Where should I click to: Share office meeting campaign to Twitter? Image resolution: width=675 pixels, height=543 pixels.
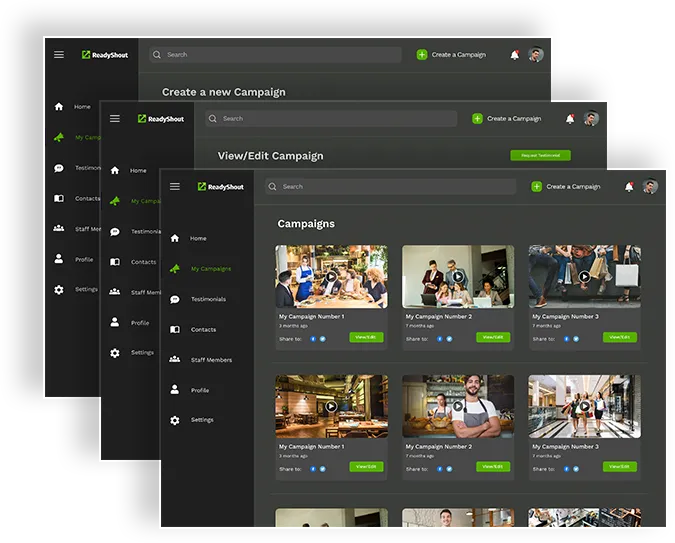pos(449,339)
